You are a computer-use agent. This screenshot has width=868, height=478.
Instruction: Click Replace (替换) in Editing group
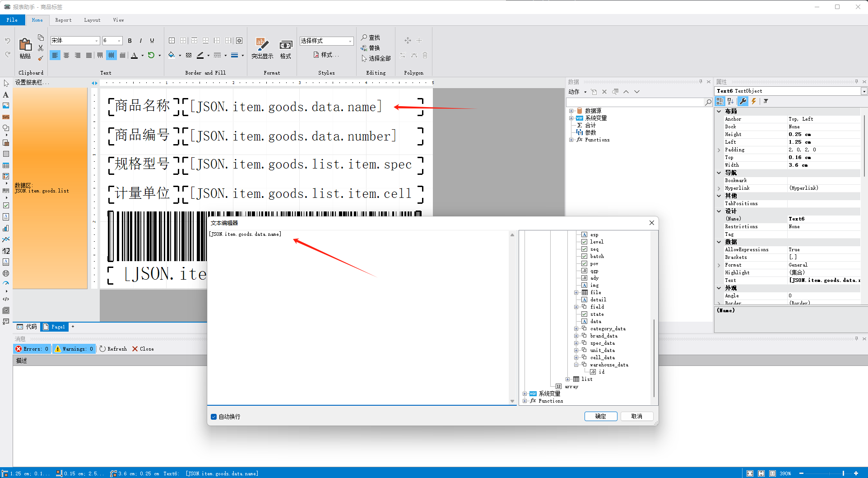371,48
